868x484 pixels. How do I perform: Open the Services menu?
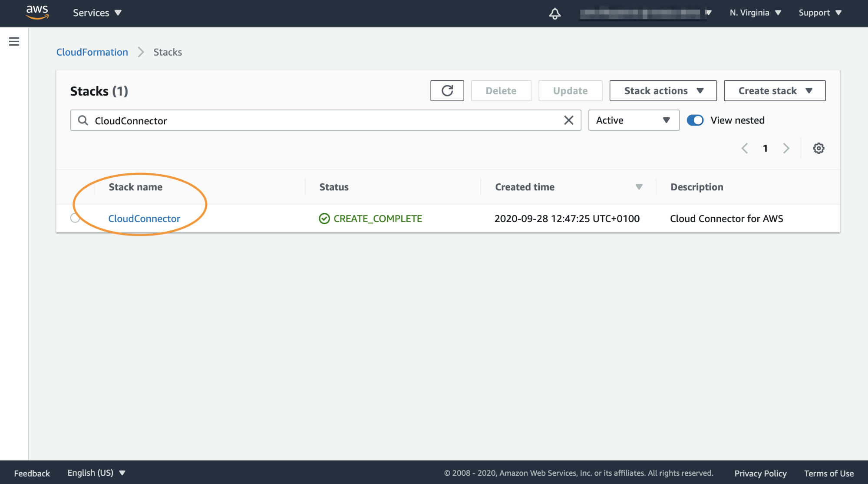pyautogui.click(x=97, y=13)
